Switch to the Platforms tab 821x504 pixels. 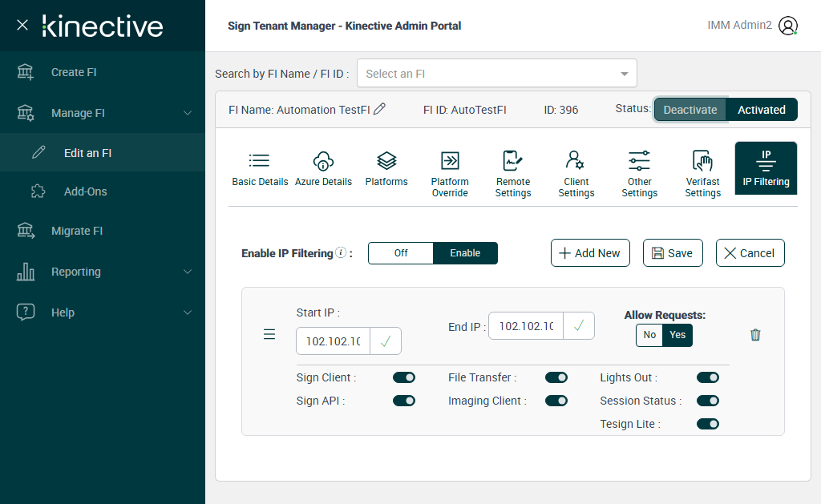coord(386,169)
